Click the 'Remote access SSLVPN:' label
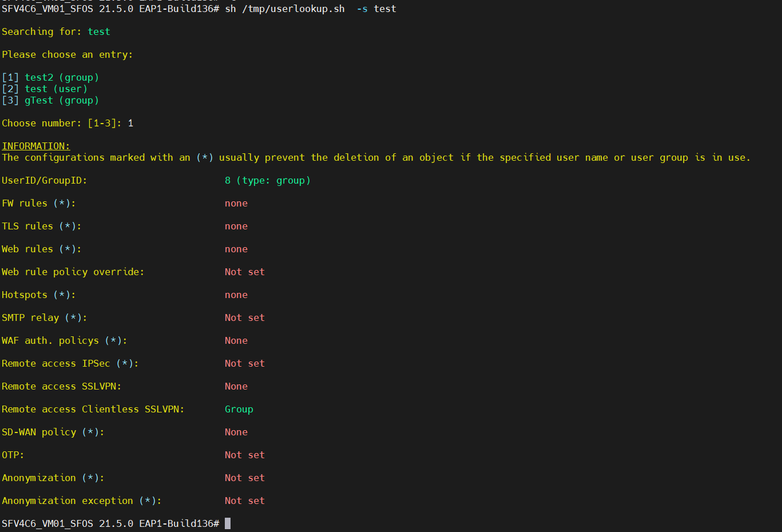This screenshot has height=532, width=782. [x=62, y=386]
